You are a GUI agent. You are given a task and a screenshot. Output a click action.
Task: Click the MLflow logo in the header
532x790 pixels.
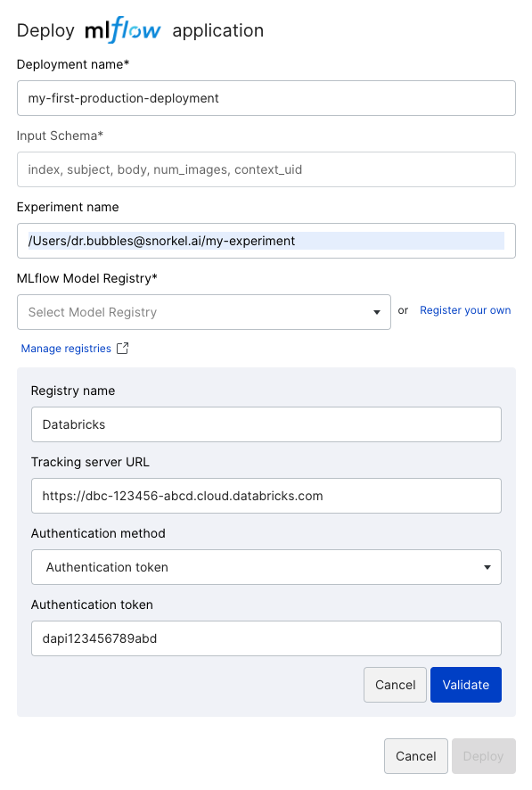point(123,30)
